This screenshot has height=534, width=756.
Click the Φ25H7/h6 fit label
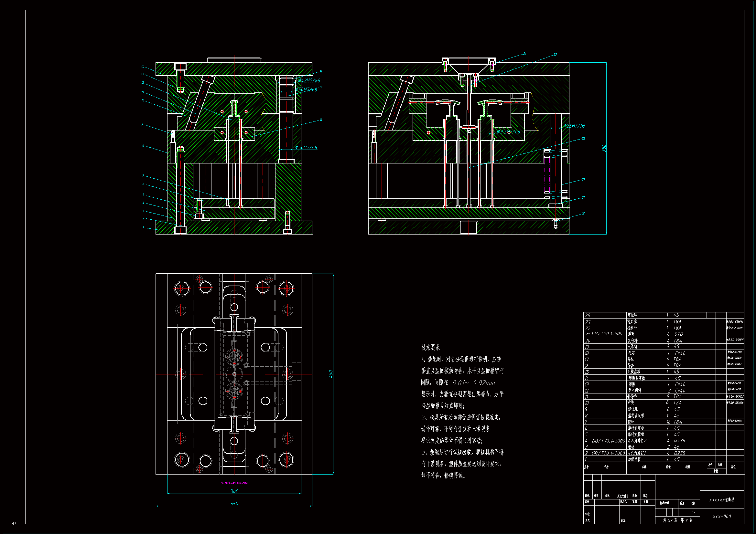pyautogui.click(x=574, y=126)
